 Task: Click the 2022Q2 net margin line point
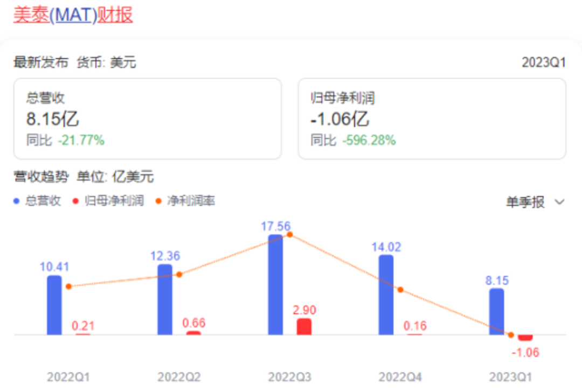179,275
